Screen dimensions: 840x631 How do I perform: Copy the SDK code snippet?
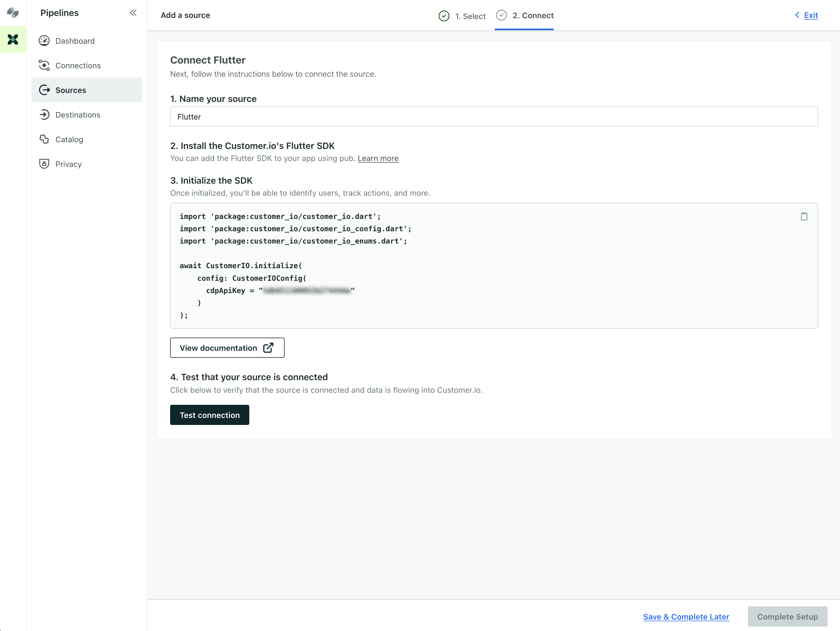[x=804, y=216]
